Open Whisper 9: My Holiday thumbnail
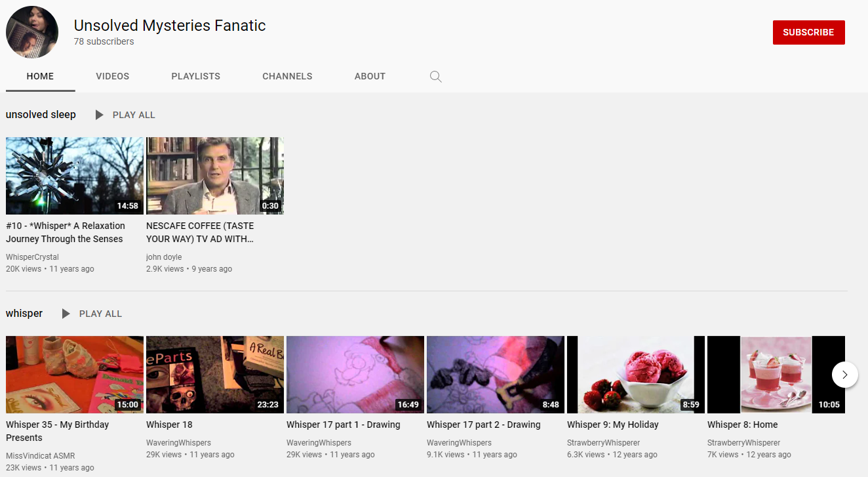The image size is (868, 477). 636,375
